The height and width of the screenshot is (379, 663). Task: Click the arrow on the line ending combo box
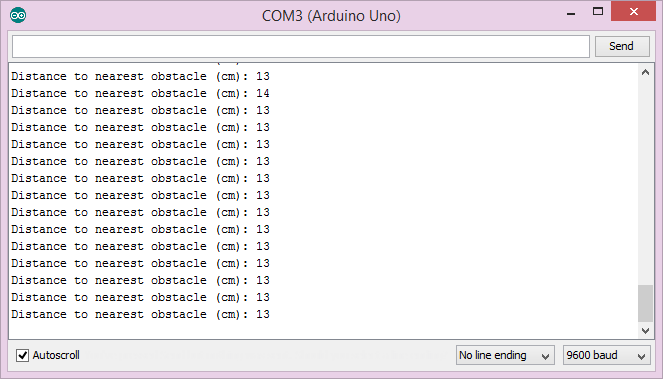tap(545, 356)
